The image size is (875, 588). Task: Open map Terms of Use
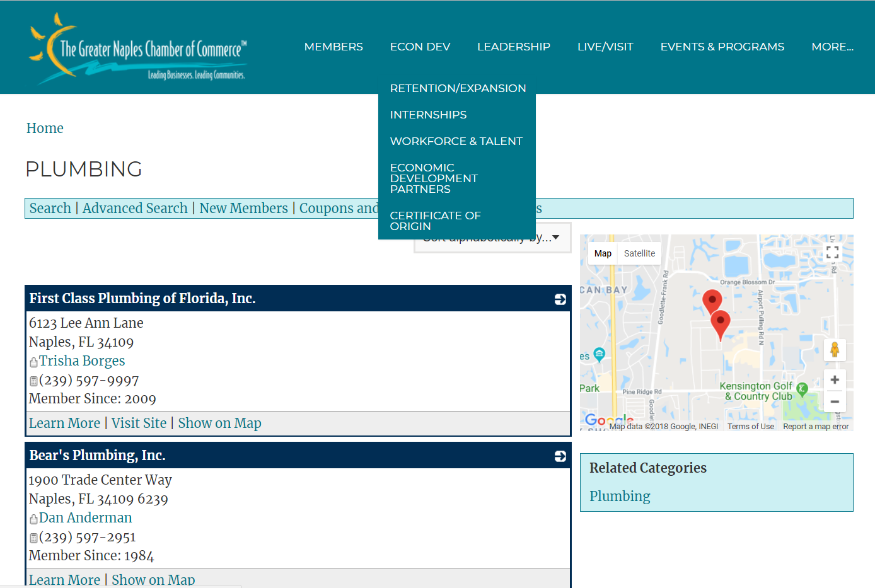click(x=750, y=427)
